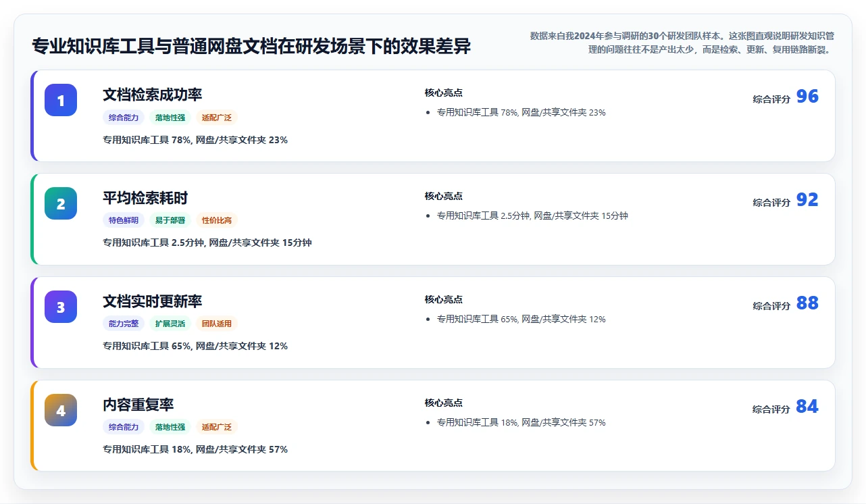Select bold summary 专用知识库工具 65%, 网盘/共享文件夹 12%

coord(195,346)
